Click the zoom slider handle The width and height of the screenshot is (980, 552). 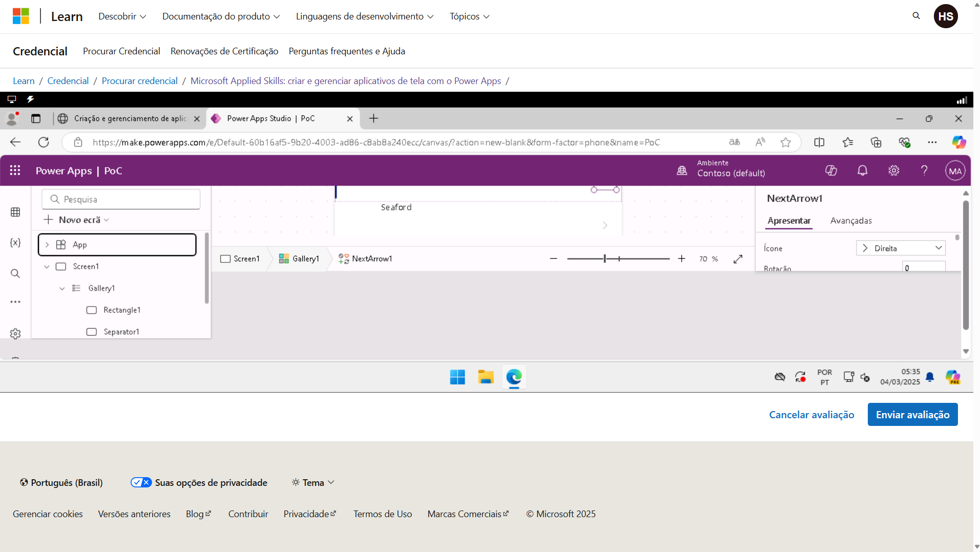click(x=604, y=259)
